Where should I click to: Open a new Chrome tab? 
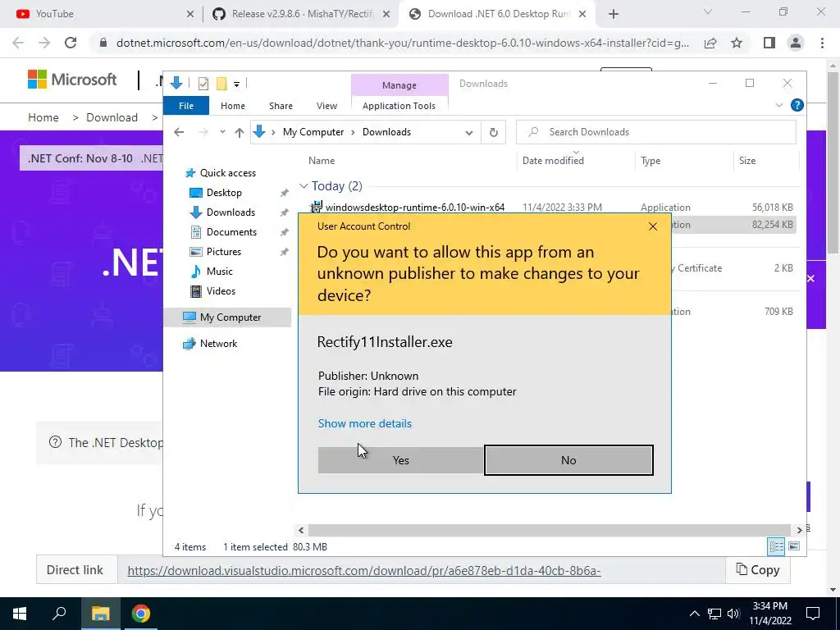(614, 14)
